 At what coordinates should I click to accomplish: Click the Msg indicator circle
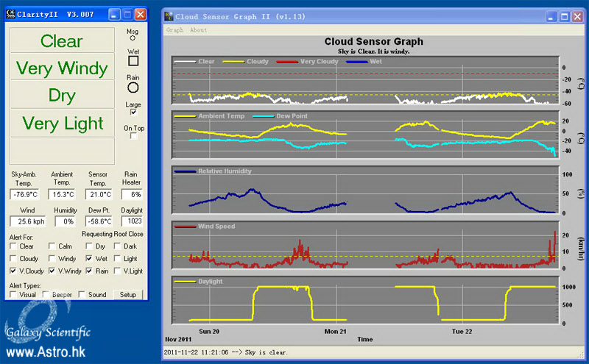[133, 40]
